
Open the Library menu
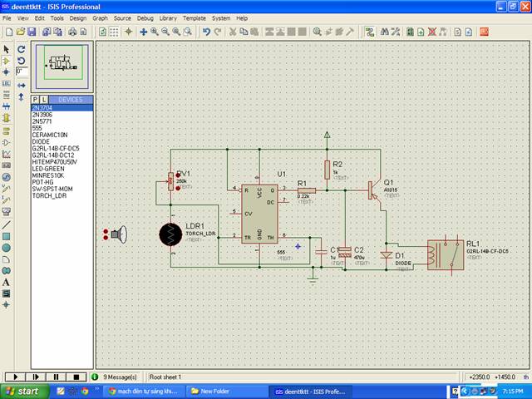tap(169, 17)
